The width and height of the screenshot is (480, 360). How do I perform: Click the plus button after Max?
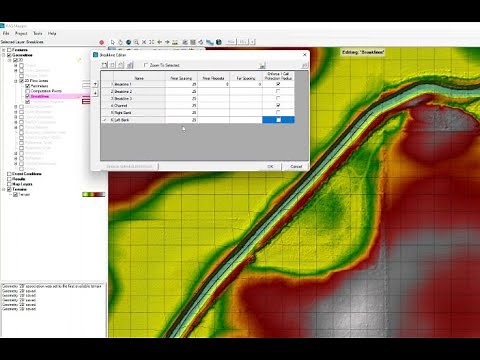(x=252, y=42)
